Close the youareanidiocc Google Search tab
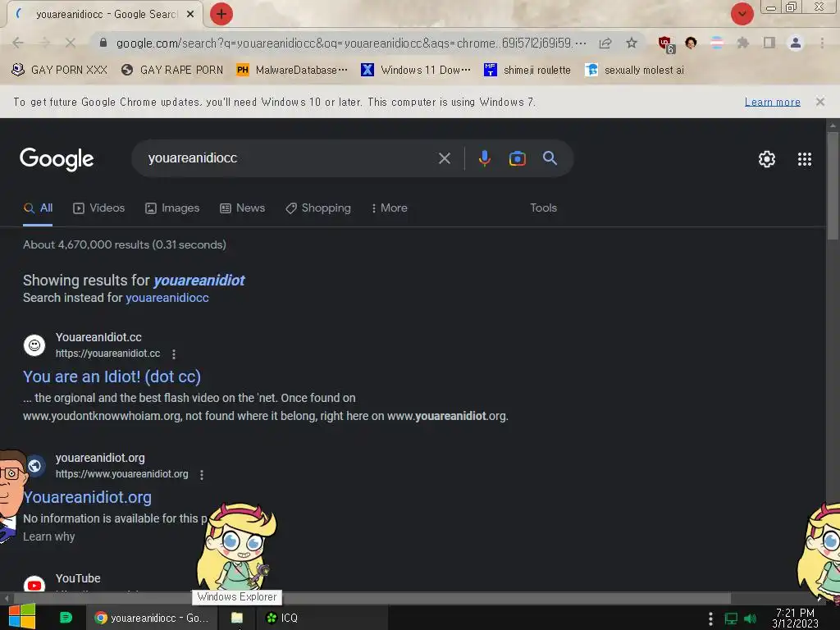Screen dimensions: 840x630 pyautogui.click(x=190, y=15)
